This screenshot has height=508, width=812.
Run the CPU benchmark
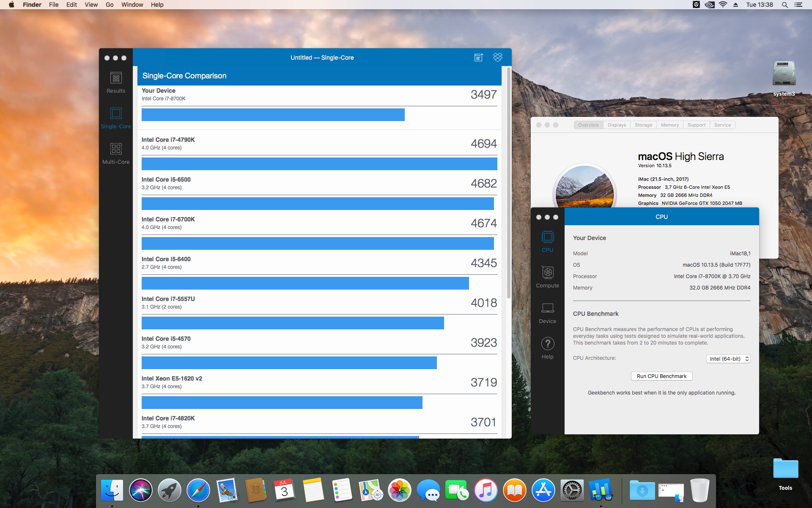click(661, 376)
